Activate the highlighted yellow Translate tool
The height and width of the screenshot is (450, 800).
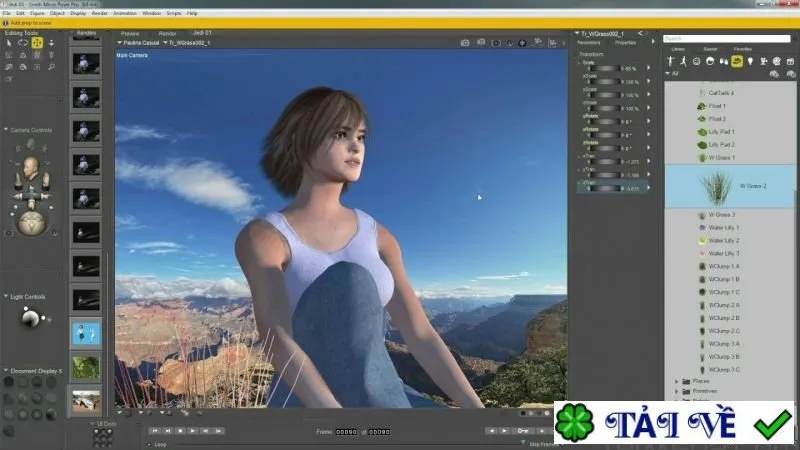[37, 43]
